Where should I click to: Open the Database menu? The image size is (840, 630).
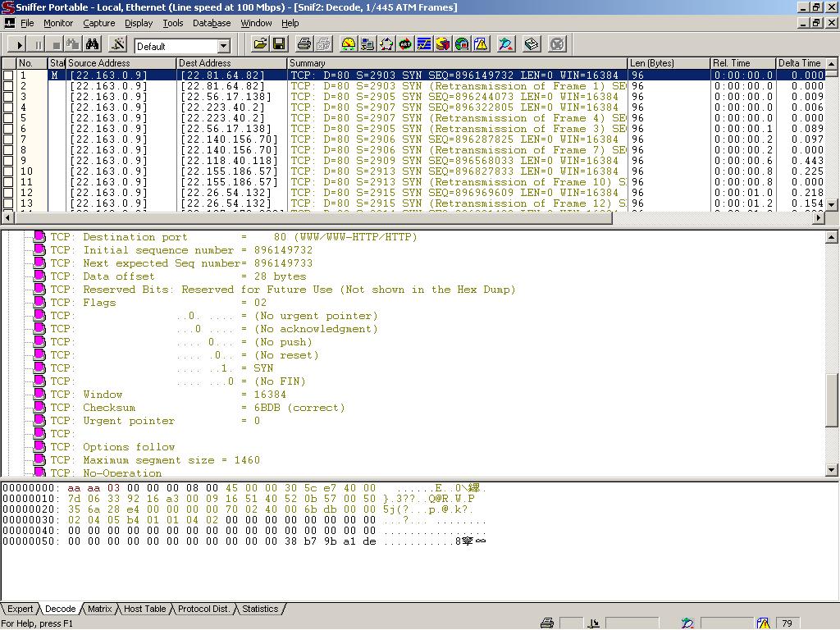pos(211,23)
